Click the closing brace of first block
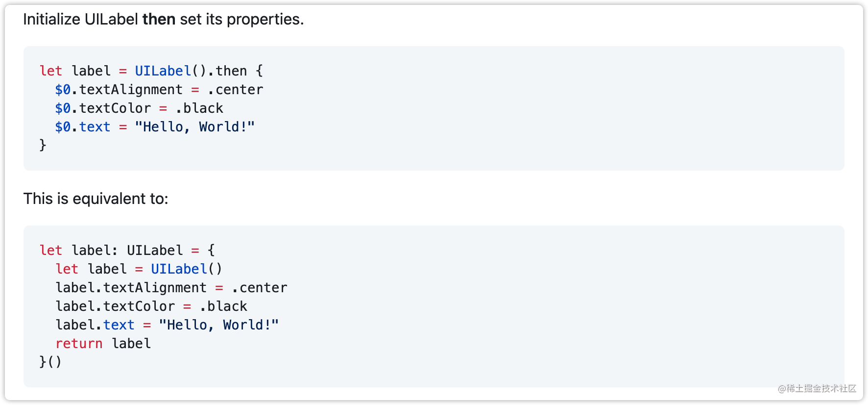Image resolution: width=868 pixels, height=405 pixels. (43, 145)
